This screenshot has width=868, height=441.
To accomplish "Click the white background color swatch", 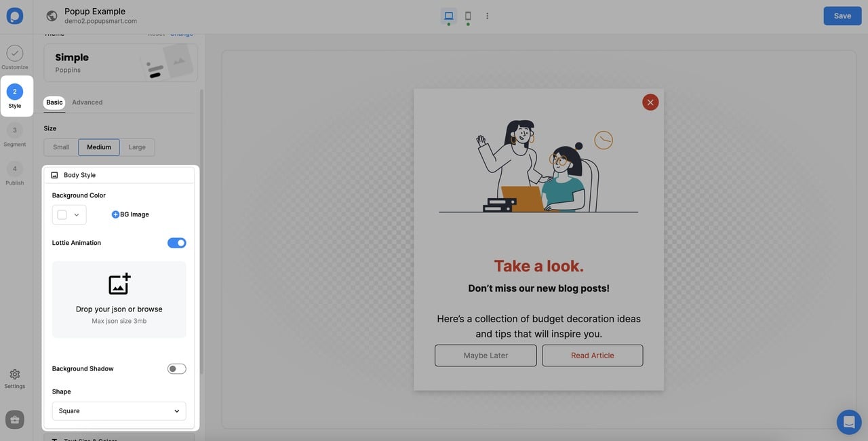I will 62,215.
